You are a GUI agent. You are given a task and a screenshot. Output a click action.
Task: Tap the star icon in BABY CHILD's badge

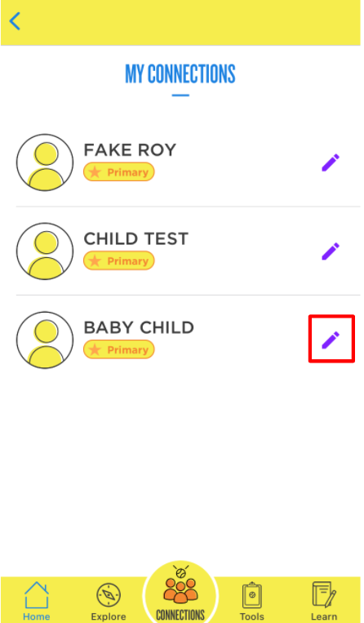[x=95, y=349]
